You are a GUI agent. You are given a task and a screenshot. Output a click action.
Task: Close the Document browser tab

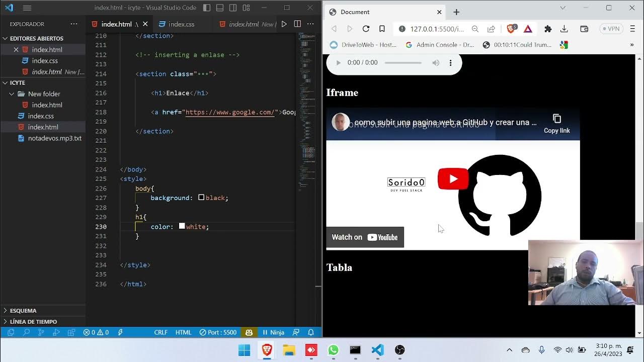click(x=439, y=12)
